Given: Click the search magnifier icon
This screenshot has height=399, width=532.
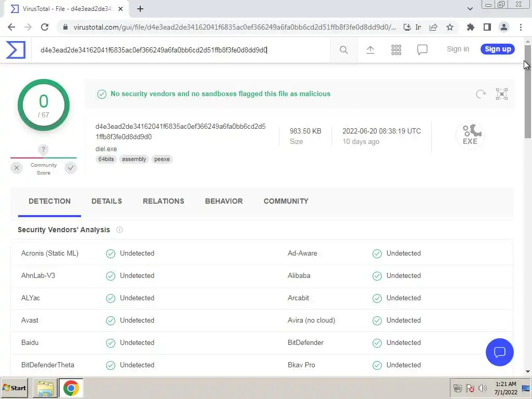Looking at the screenshot, I should 344,50.
